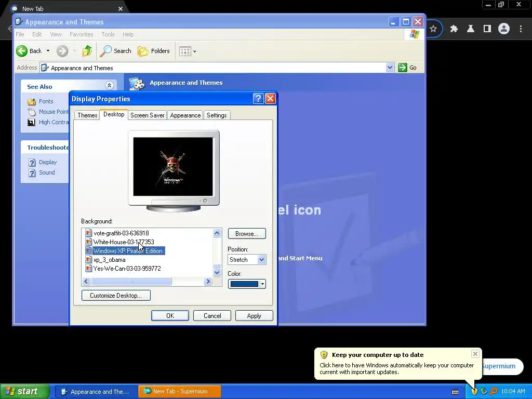
Task: Click horizontal scrollbar thumb in Background list
Action: [x=131, y=281]
